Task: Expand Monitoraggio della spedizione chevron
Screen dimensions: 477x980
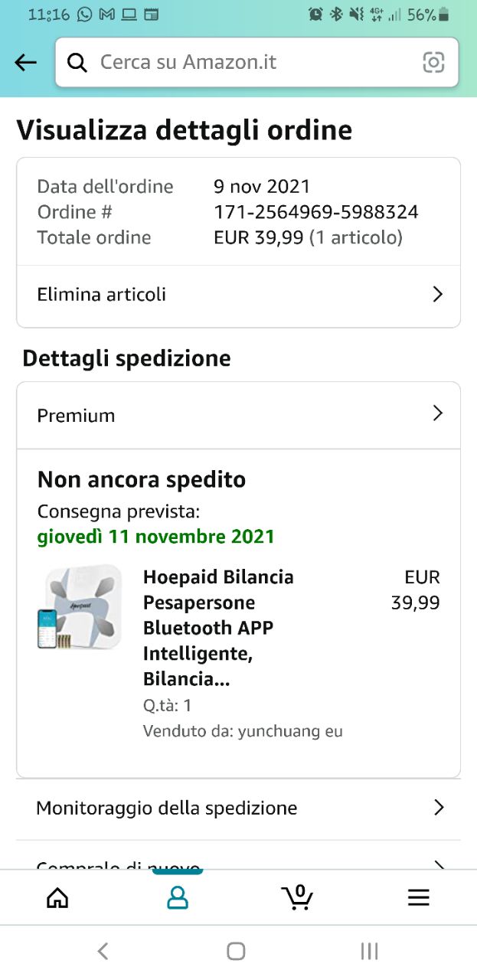Action: 439,807
